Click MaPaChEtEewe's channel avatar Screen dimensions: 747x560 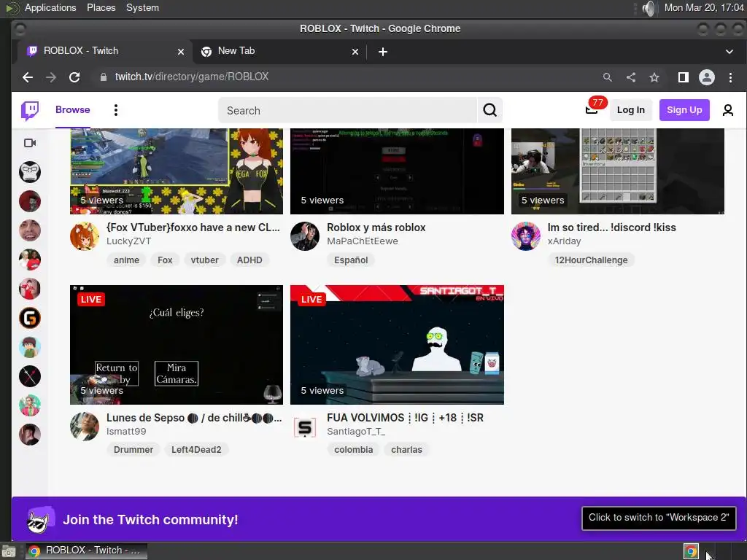(x=305, y=236)
